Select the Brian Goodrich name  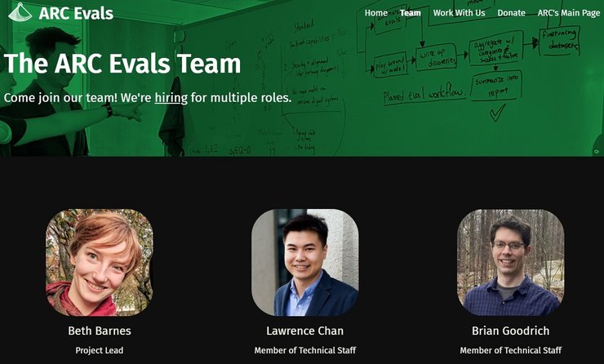point(510,331)
